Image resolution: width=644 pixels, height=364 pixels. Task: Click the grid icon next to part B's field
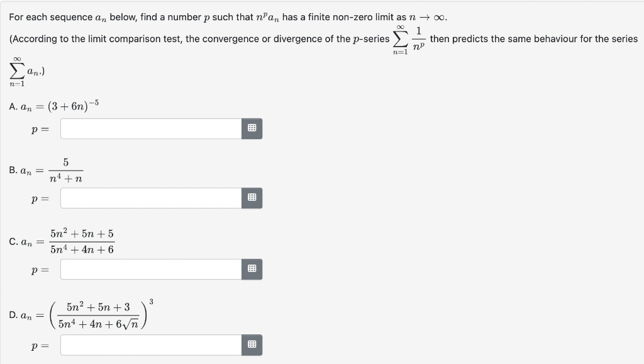(252, 198)
